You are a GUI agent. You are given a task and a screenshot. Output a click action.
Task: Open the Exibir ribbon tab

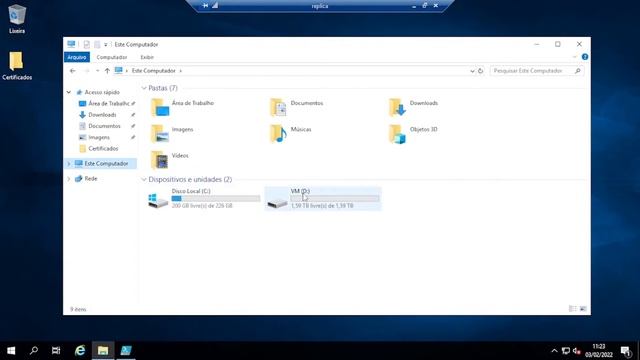[x=147, y=57]
